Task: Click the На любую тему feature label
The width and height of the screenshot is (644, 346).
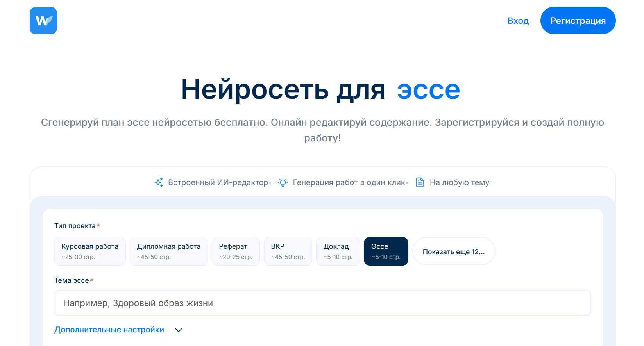Action: pos(459,182)
